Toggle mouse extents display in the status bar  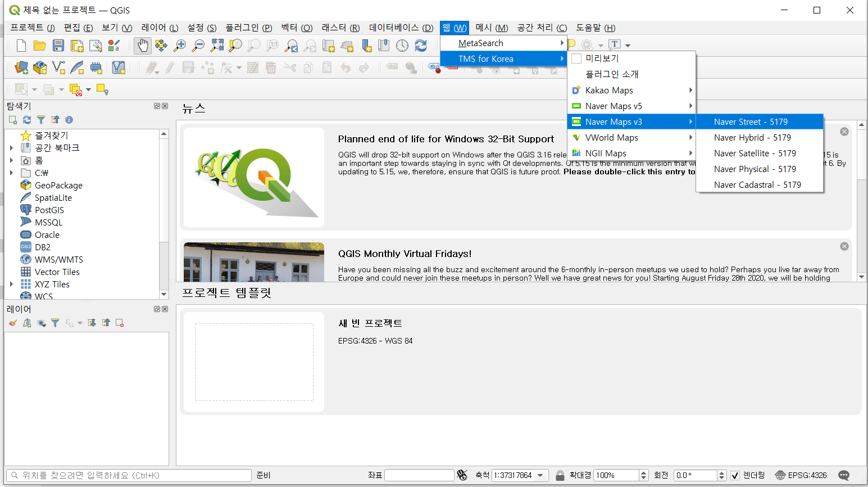tap(462, 475)
